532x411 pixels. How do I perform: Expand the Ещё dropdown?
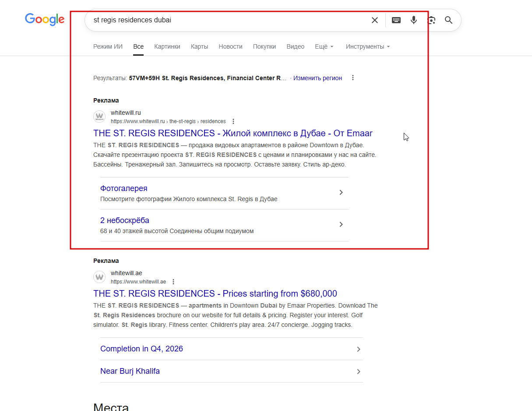coord(324,46)
